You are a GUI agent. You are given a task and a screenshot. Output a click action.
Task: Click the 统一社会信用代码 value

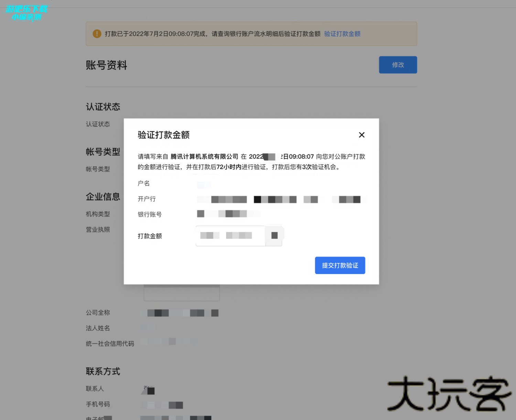(x=169, y=341)
